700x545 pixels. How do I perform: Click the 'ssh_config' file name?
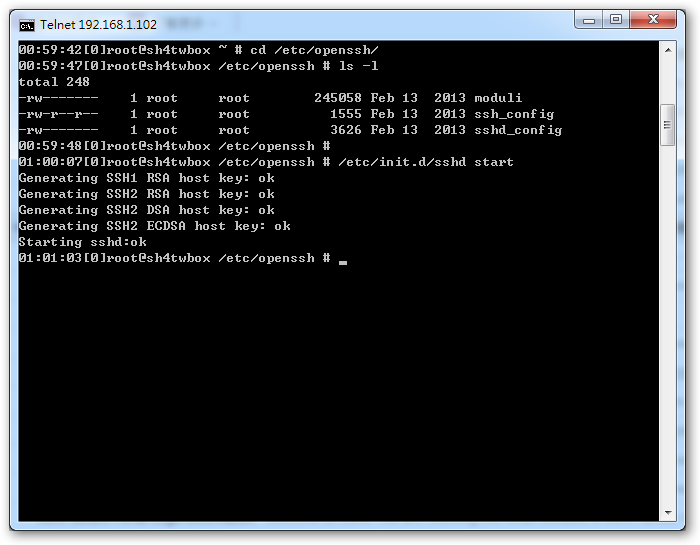click(x=514, y=114)
